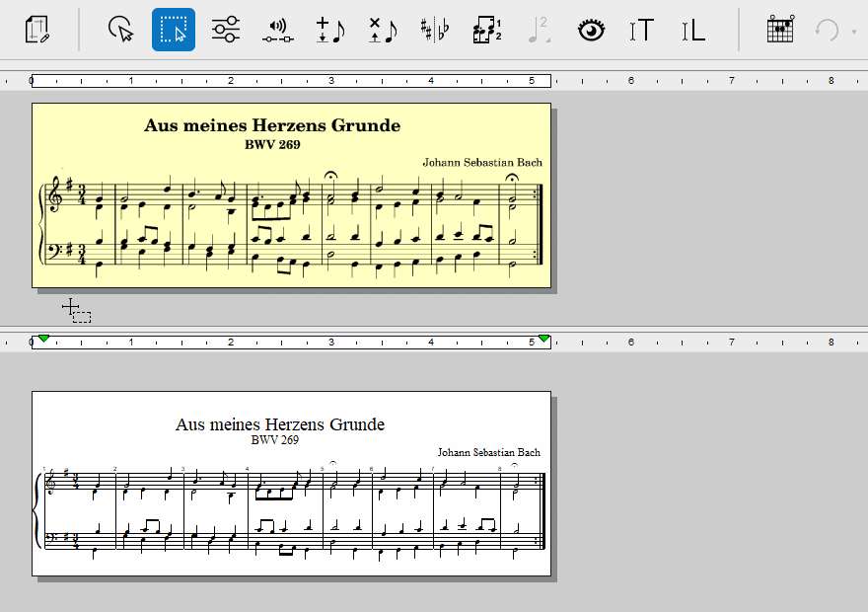Choose the insert note tool

point(329,30)
